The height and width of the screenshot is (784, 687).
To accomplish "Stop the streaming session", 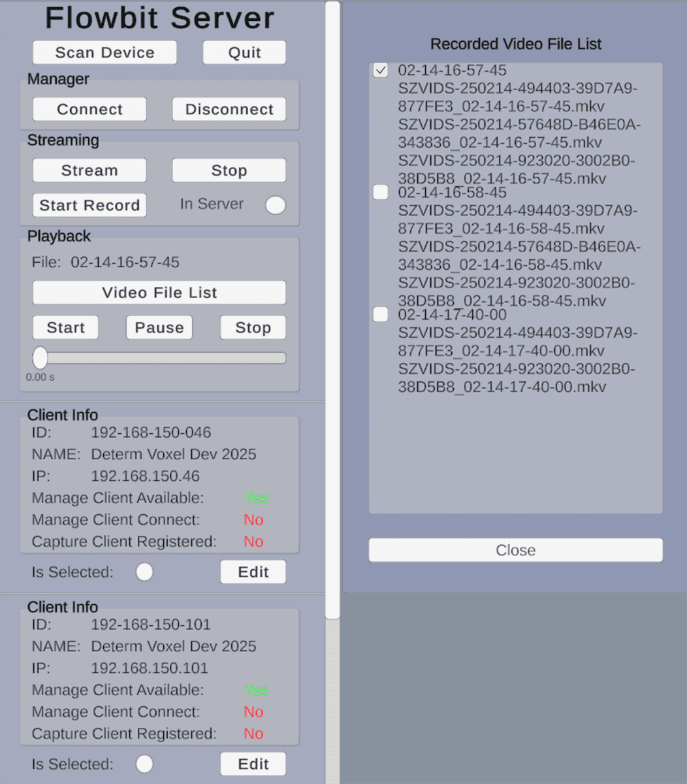I will coord(229,171).
